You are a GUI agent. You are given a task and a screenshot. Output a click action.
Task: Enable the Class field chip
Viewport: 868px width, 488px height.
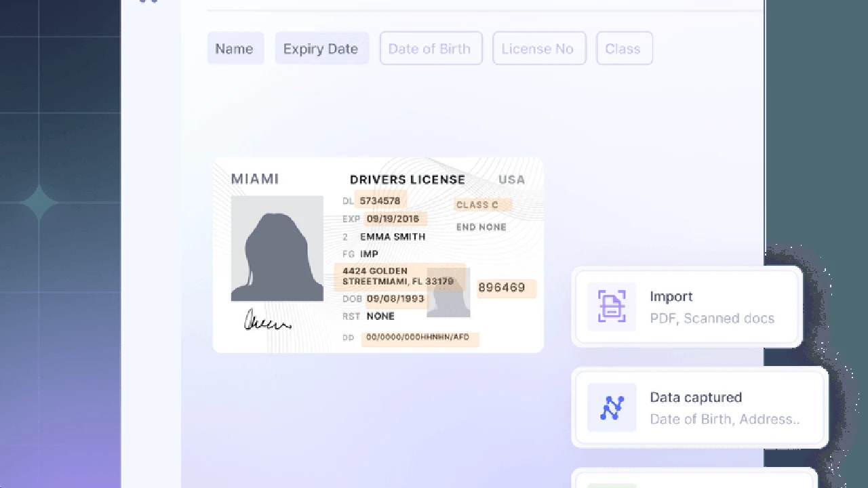click(x=623, y=49)
